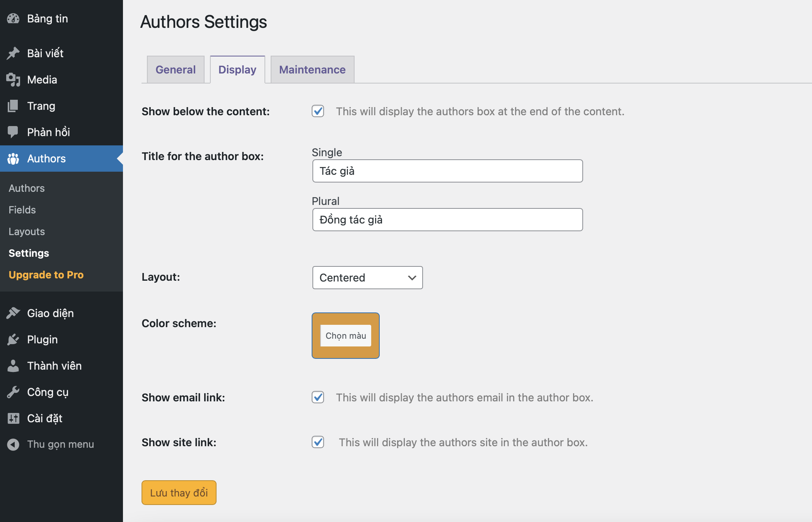Switch to the General tab
Screen dimensions: 812x522
pyautogui.click(x=176, y=70)
